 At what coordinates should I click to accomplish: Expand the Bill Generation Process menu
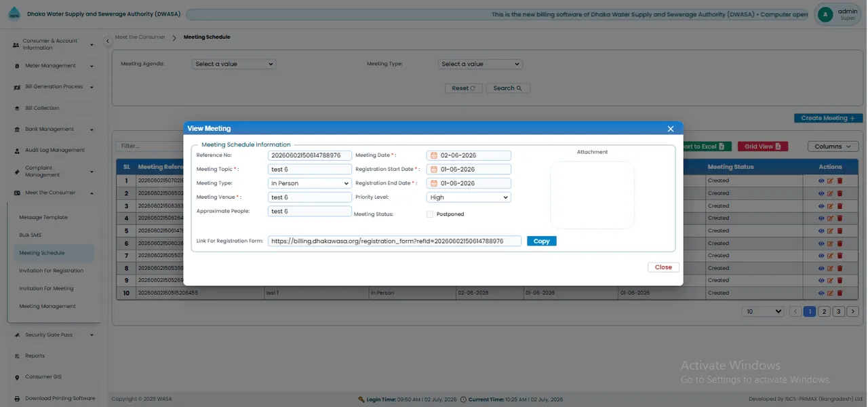pos(54,87)
